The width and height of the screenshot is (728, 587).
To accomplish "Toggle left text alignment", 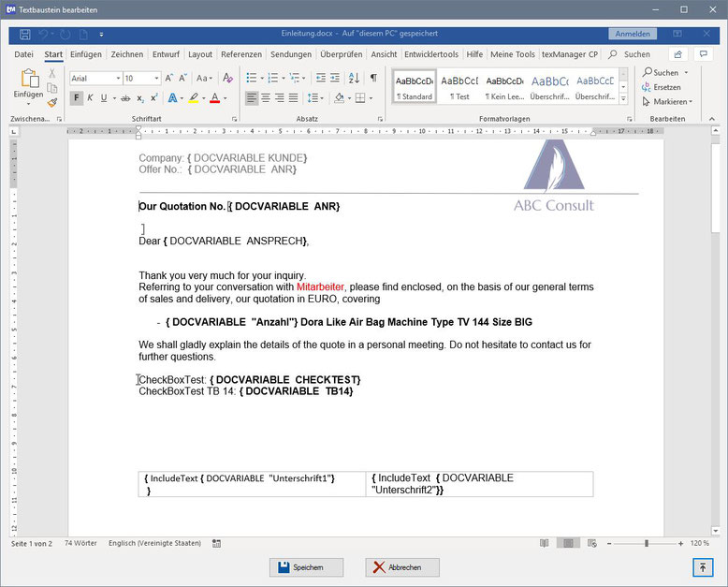I will tap(252, 98).
